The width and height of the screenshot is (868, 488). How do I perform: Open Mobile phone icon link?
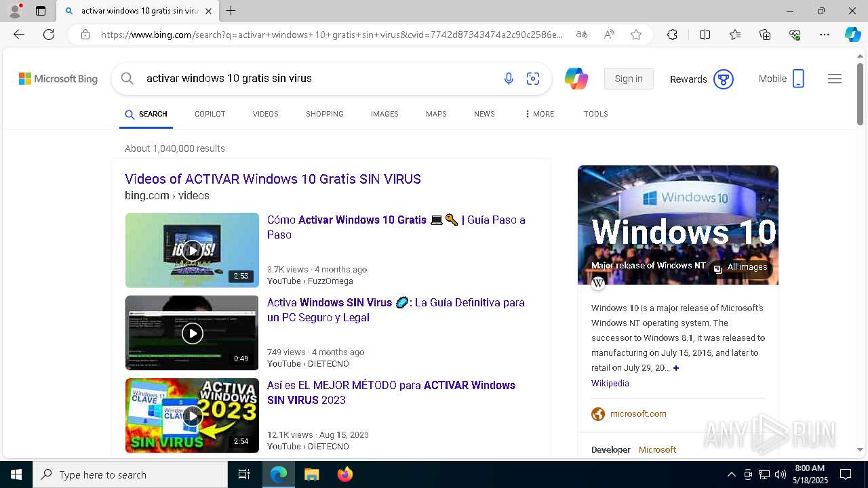pyautogui.click(x=798, y=79)
